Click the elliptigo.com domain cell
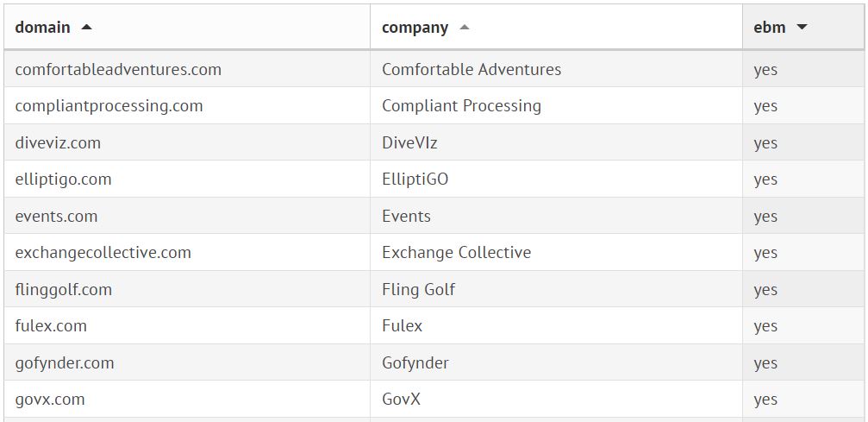This screenshot has height=422, width=868. click(63, 180)
